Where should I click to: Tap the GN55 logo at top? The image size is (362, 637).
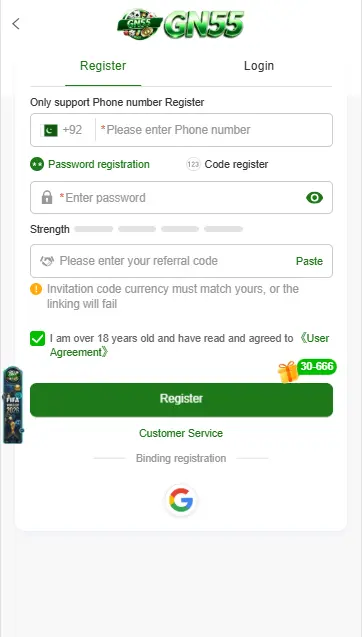click(181, 24)
